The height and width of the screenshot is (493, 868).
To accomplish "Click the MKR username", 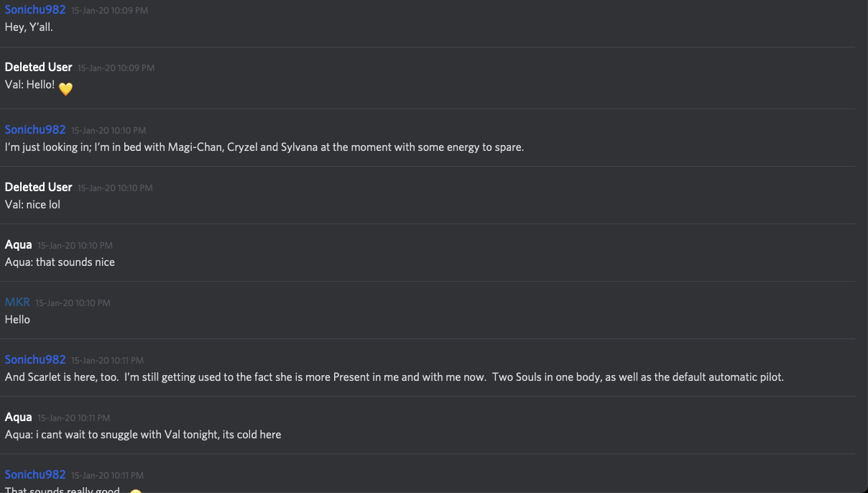I will coord(17,302).
